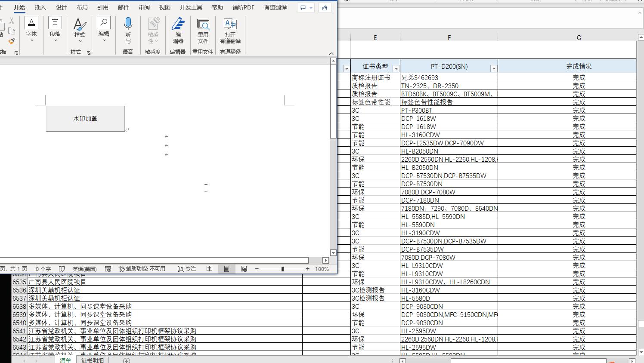Click Word horizontal scrollbar right arrow

[x=325, y=260]
